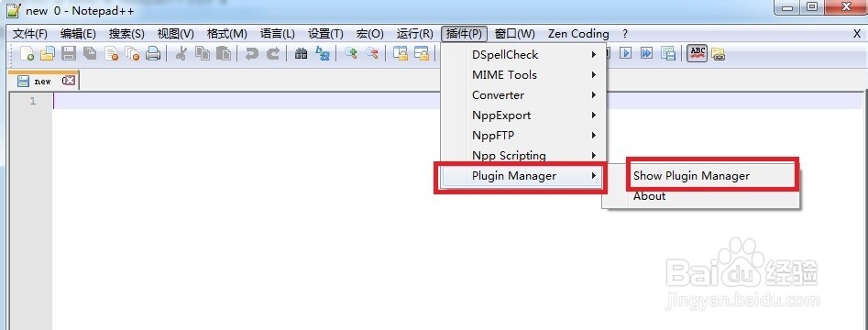Expand the NppExport submenu

coord(523,115)
